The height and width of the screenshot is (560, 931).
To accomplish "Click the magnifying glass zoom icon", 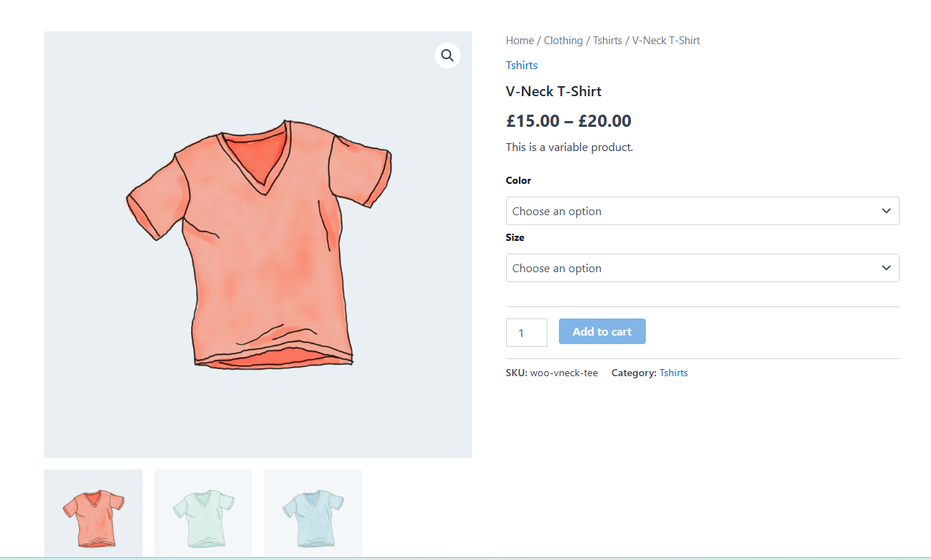I will pos(447,56).
